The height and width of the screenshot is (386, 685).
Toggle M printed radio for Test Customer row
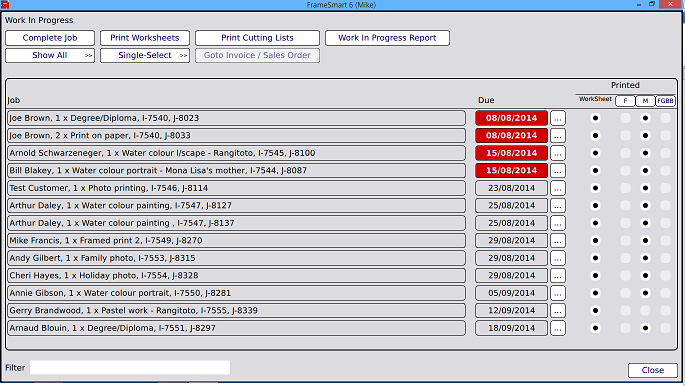645,188
